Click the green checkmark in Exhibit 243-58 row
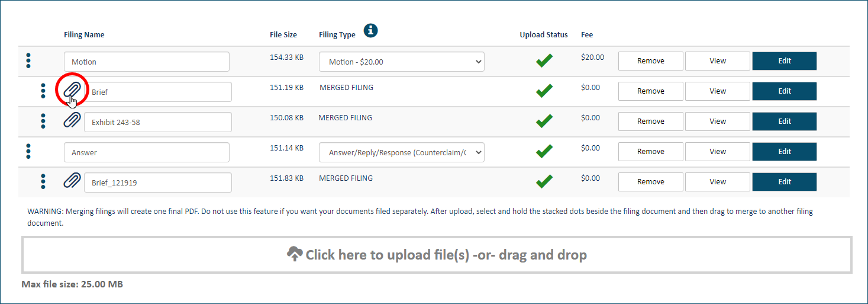The width and height of the screenshot is (868, 304). tap(544, 121)
